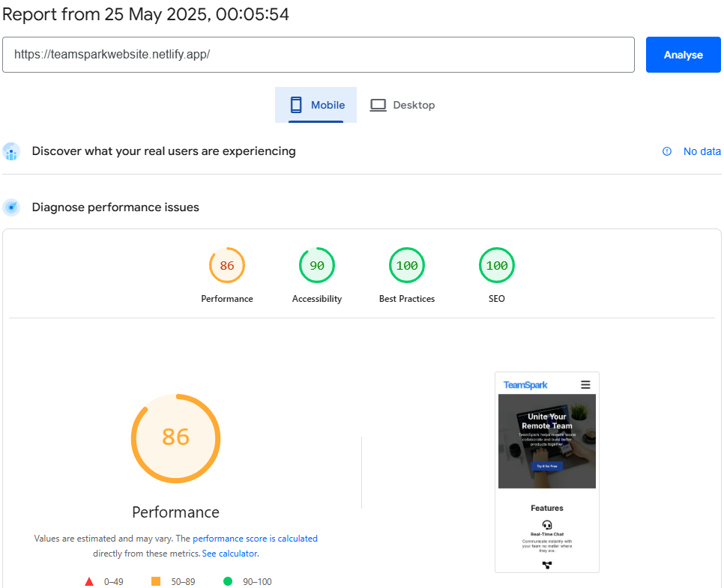Open the No data link
Image resolution: width=724 pixels, height=588 pixels.
[702, 151]
